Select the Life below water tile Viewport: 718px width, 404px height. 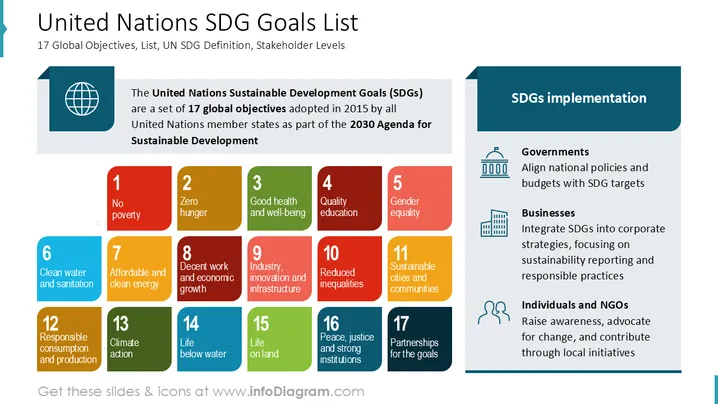click(x=209, y=339)
